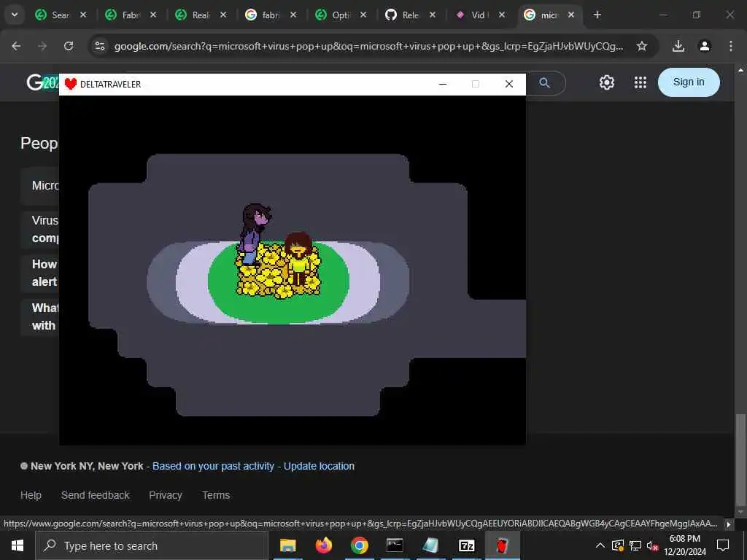Click the "Update location" link
Screen dimensions: 747x560
(319, 466)
